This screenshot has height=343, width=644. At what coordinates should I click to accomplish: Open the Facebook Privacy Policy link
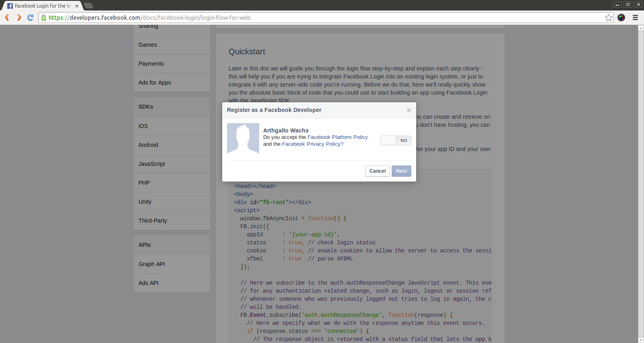click(313, 144)
